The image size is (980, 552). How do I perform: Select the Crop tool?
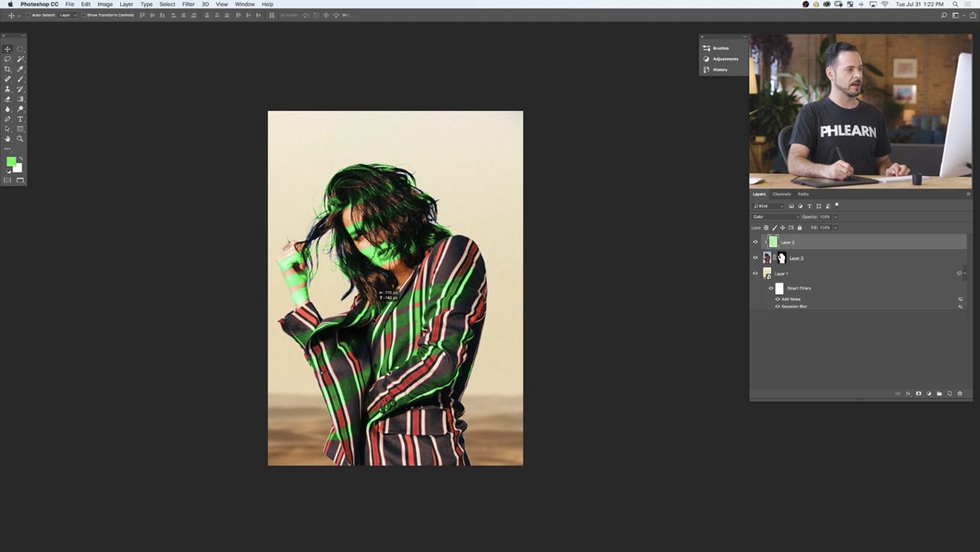[7, 69]
